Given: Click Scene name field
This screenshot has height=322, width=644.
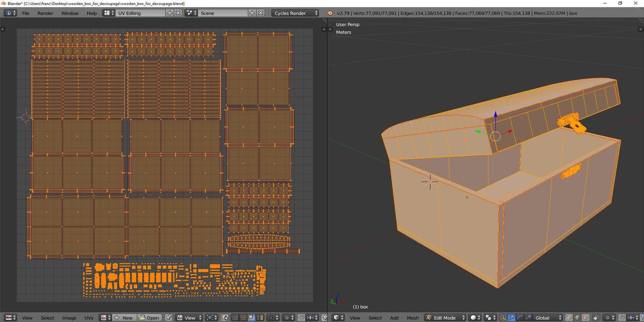Looking at the screenshot, I should pos(223,13).
